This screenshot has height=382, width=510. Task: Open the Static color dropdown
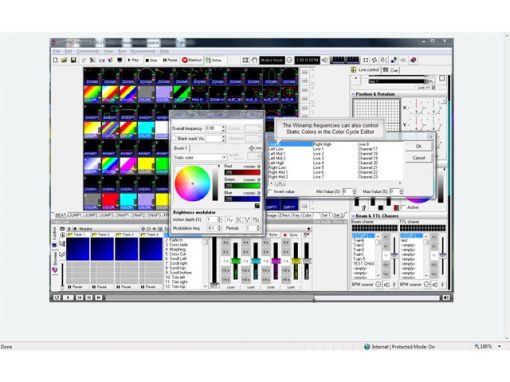pos(200,157)
